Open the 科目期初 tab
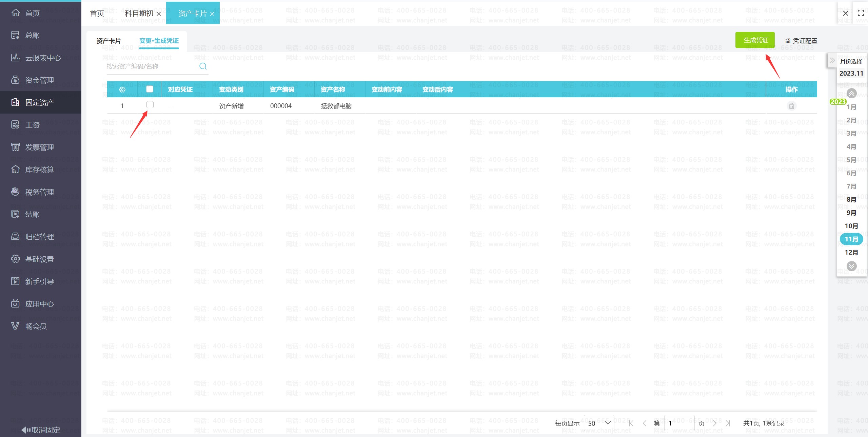This screenshot has width=868, height=437. 139,14
